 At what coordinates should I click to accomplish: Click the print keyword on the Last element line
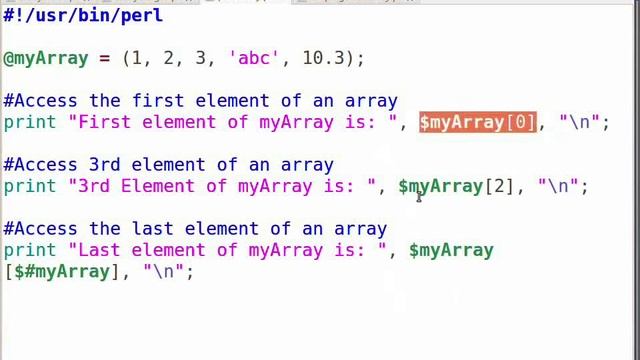(30, 251)
